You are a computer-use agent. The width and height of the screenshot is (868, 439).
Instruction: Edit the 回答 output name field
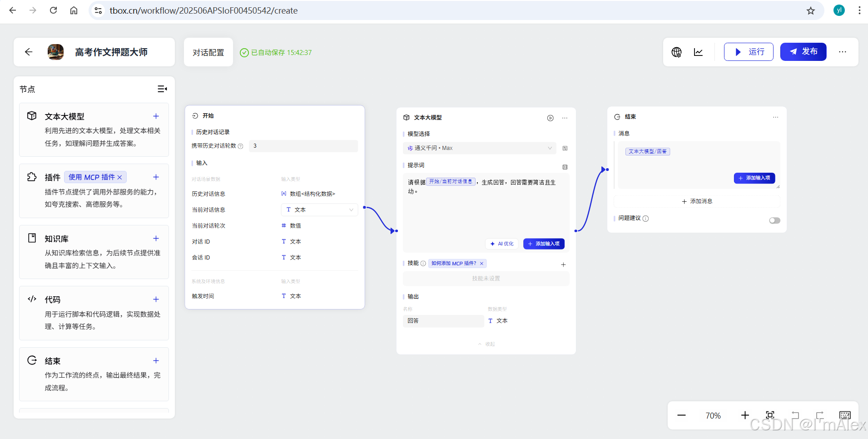pyautogui.click(x=443, y=321)
